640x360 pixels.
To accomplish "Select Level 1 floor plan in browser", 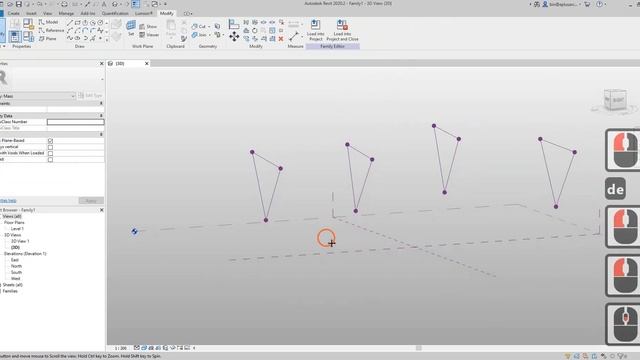I will [x=17, y=229].
